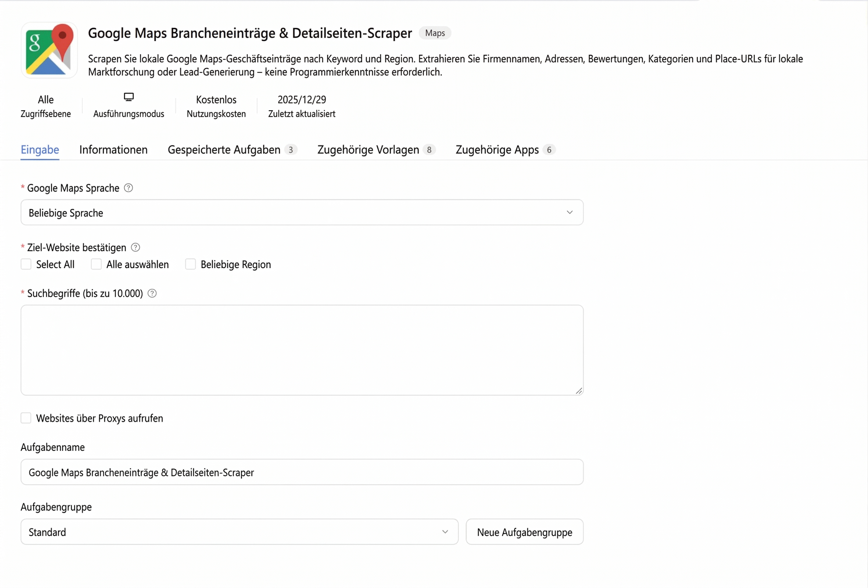Viewport: 868px width, 588px height.
Task: Click the chevron in the Sprache dropdown
Action: click(570, 212)
